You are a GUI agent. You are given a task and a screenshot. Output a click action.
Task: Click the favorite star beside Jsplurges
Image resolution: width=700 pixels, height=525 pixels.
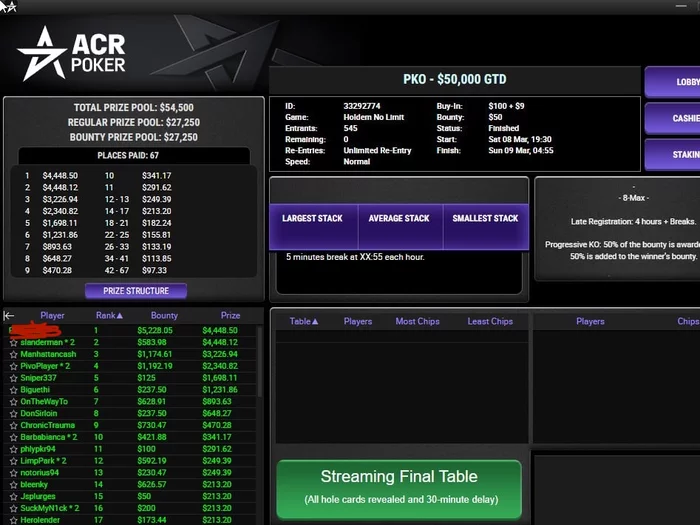tap(13, 496)
